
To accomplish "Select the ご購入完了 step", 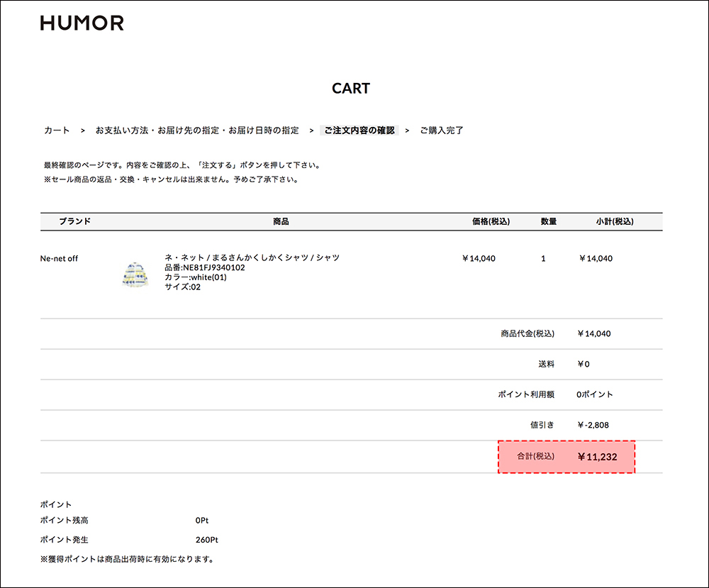I will pyautogui.click(x=441, y=131).
